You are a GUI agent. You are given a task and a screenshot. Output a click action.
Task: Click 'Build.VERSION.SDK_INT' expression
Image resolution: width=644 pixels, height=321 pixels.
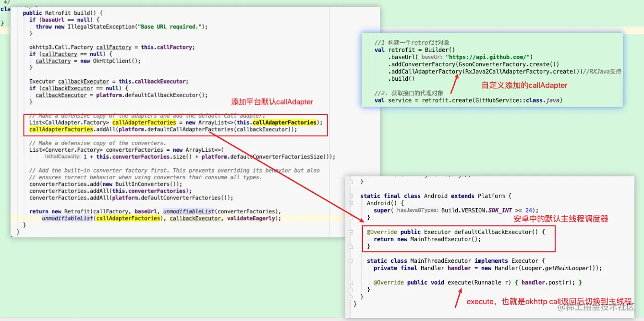tap(476, 210)
